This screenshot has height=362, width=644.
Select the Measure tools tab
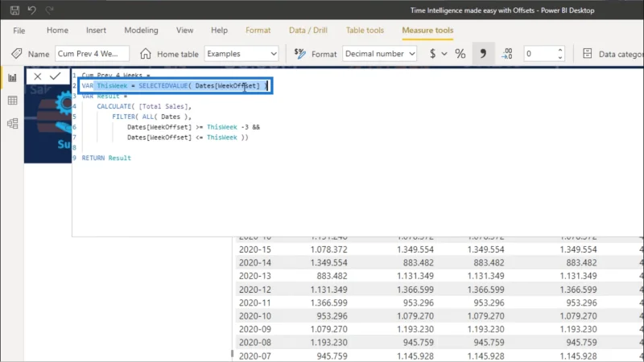tap(427, 30)
